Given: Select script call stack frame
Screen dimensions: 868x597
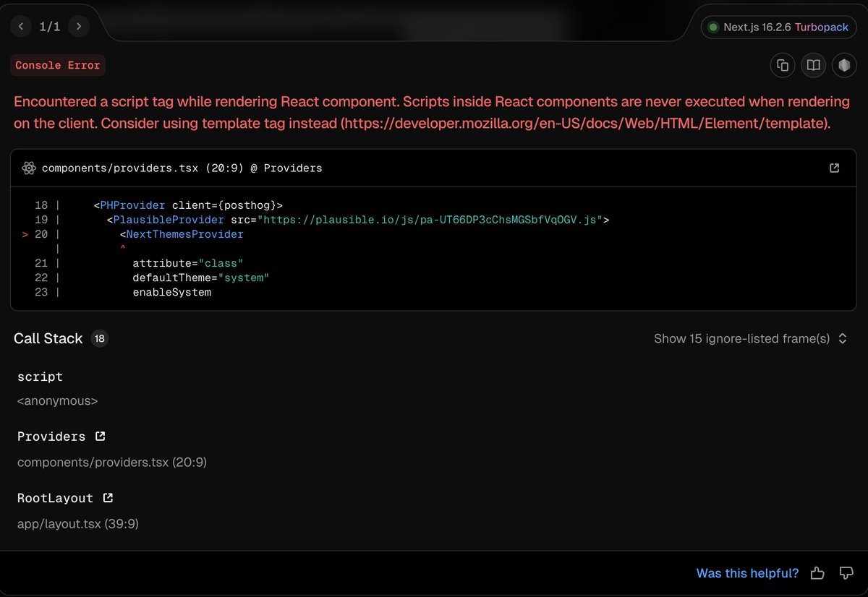Looking at the screenshot, I should point(40,377).
